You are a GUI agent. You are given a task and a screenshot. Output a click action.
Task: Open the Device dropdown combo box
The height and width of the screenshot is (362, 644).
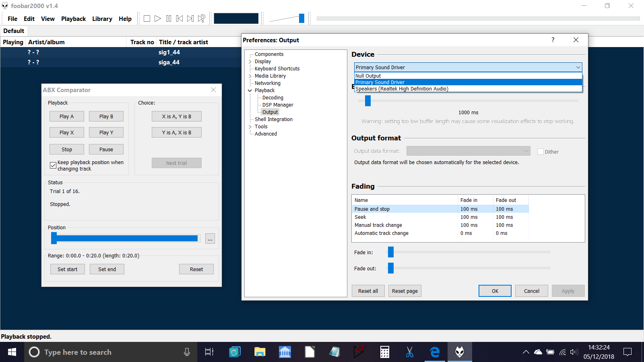[468, 67]
